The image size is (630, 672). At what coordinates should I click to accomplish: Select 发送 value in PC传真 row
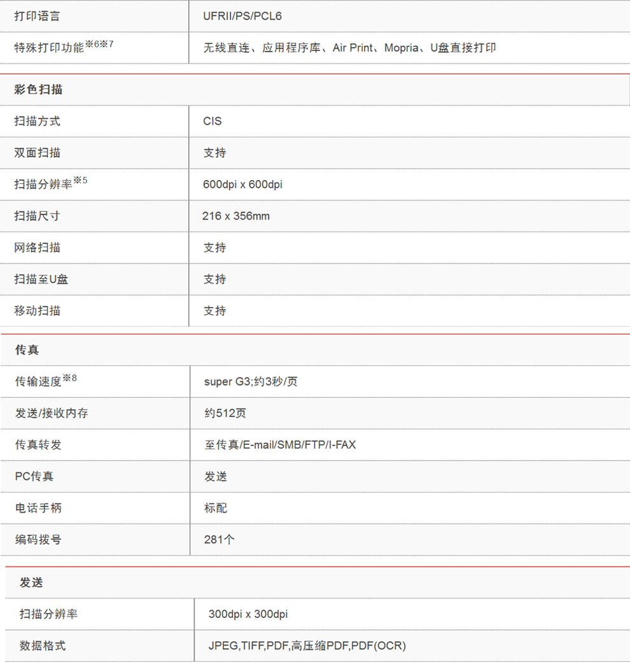216,477
